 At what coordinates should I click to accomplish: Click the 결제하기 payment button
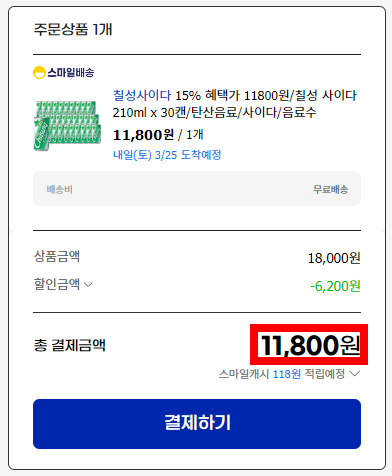pyautogui.click(x=197, y=424)
